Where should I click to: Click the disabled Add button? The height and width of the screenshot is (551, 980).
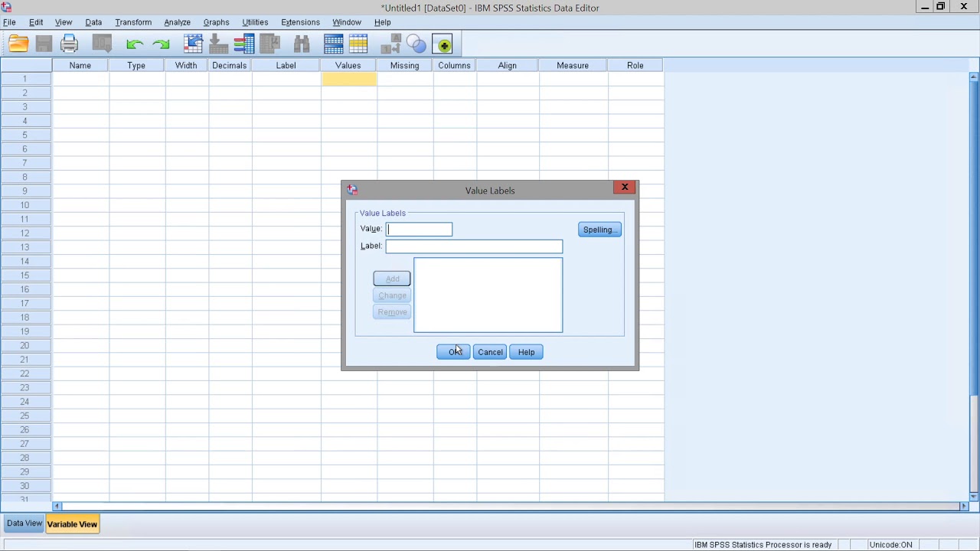pos(392,279)
